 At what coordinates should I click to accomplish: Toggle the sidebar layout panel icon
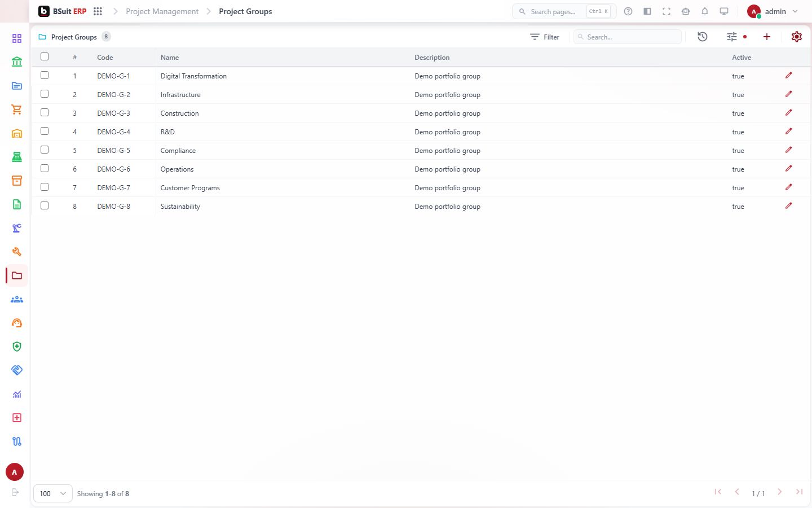[647, 11]
